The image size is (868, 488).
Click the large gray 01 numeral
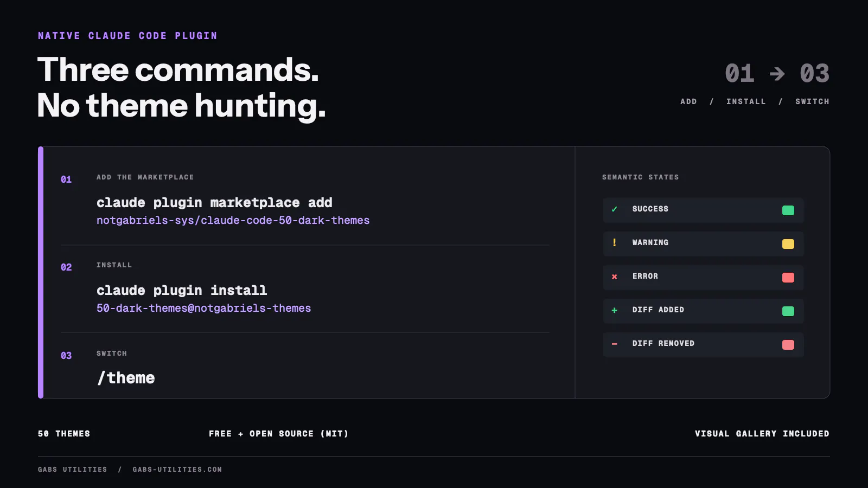[740, 74]
